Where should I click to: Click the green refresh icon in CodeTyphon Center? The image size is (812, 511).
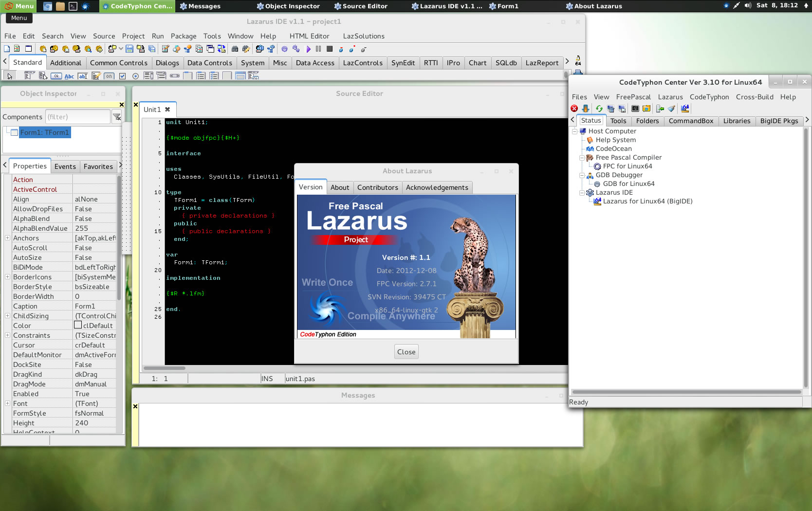pos(599,109)
